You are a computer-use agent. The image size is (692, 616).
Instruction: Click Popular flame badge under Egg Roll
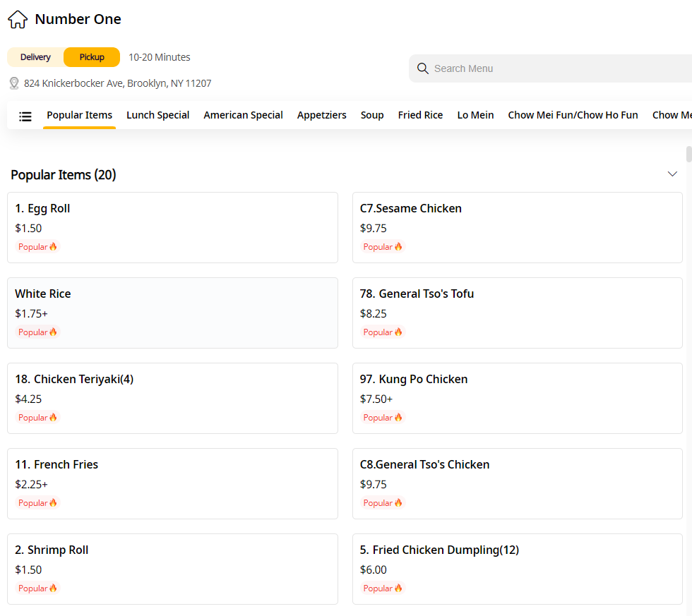(38, 247)
